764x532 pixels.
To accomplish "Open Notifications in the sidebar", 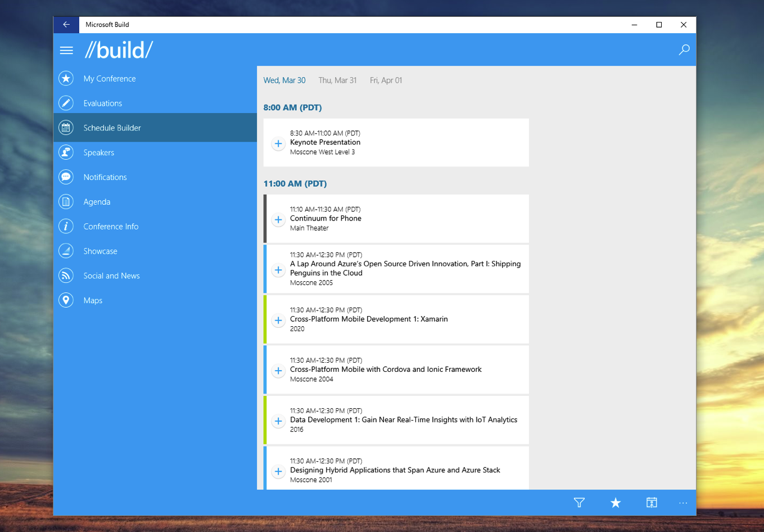I will click(x=155, y=177).
